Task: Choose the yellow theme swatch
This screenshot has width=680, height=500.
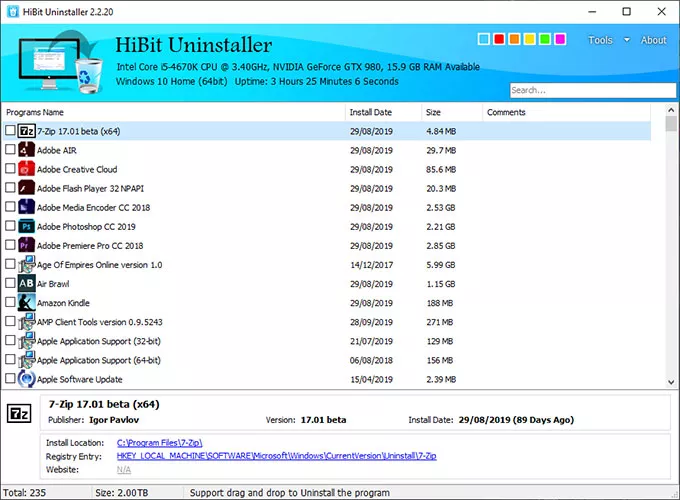Action: pyautogui.click(x=530, y=39)
